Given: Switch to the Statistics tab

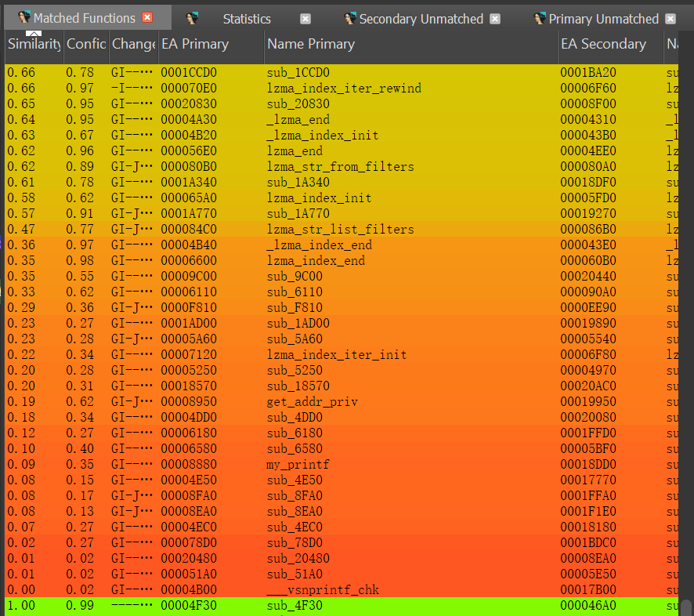Looking at the screenshot, I should tap(247, 19).
